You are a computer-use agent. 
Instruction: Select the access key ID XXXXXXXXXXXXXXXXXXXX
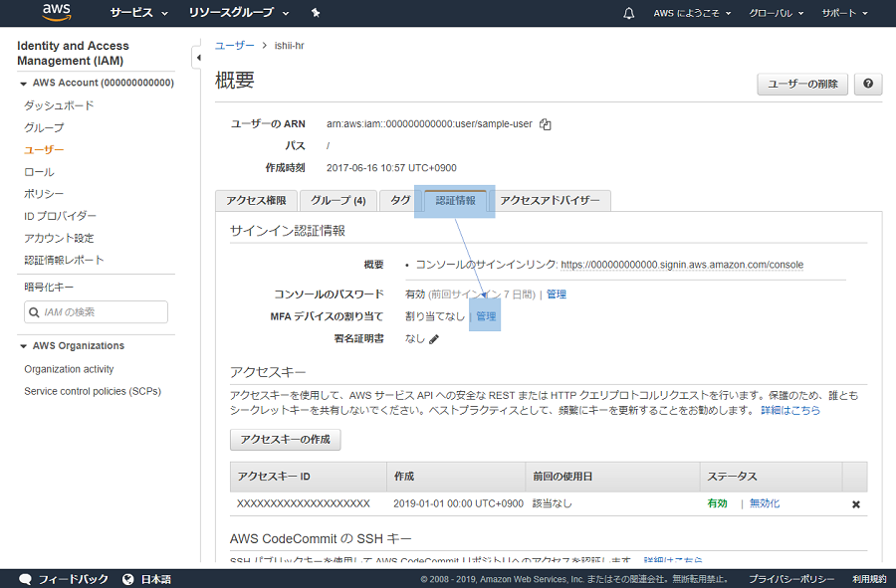point(304,503)
